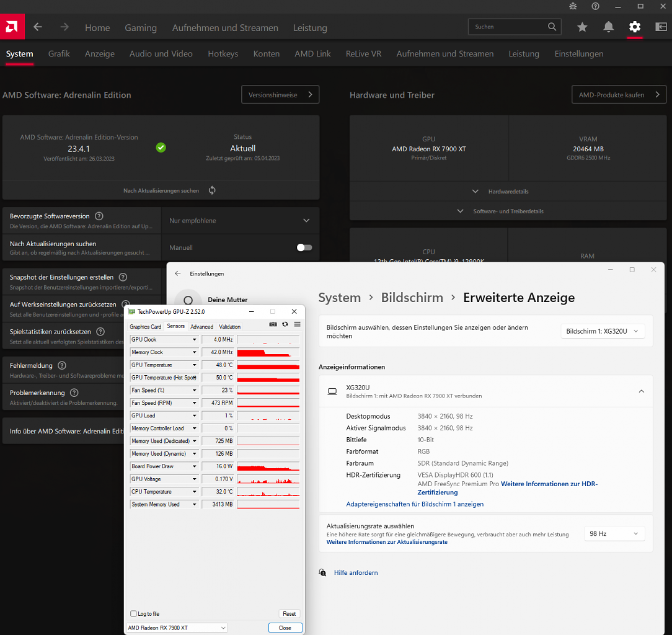
Task: Click Hilfe anfordern link
Action: click(356, 572)
